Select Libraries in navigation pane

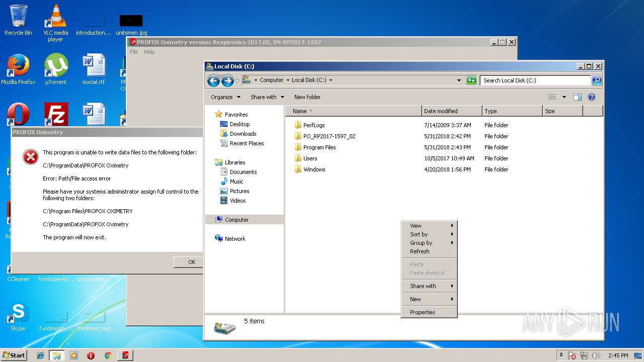[x=235, y=162]
